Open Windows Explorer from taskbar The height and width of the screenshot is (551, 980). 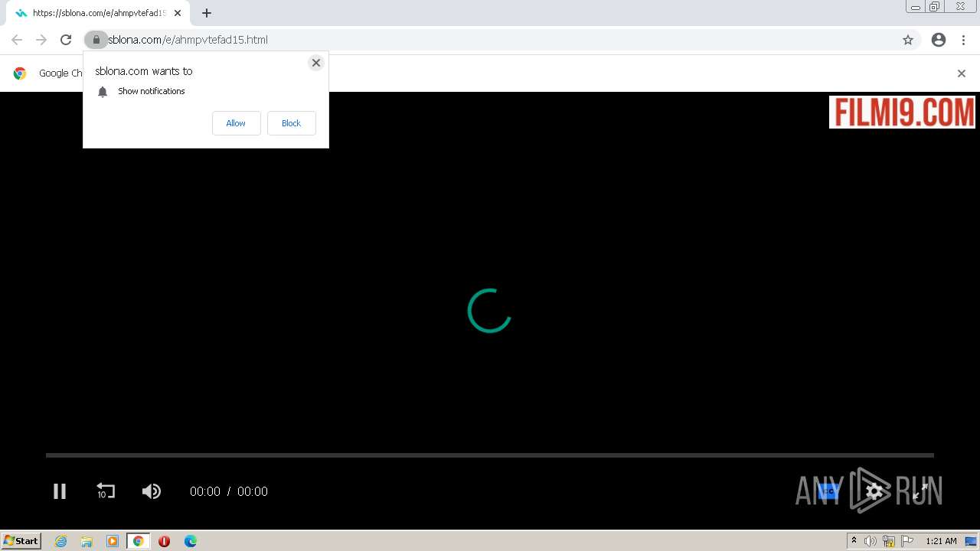tap(87, 541)
